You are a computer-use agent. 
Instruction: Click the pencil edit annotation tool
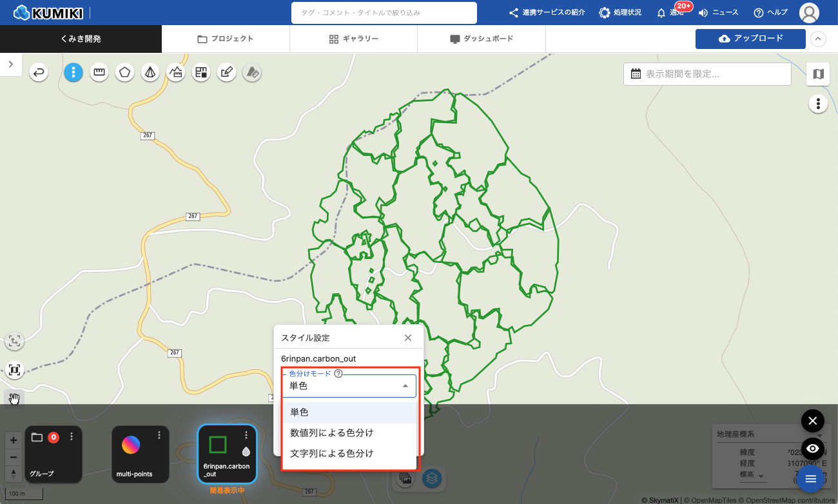[x=226, y=73]
